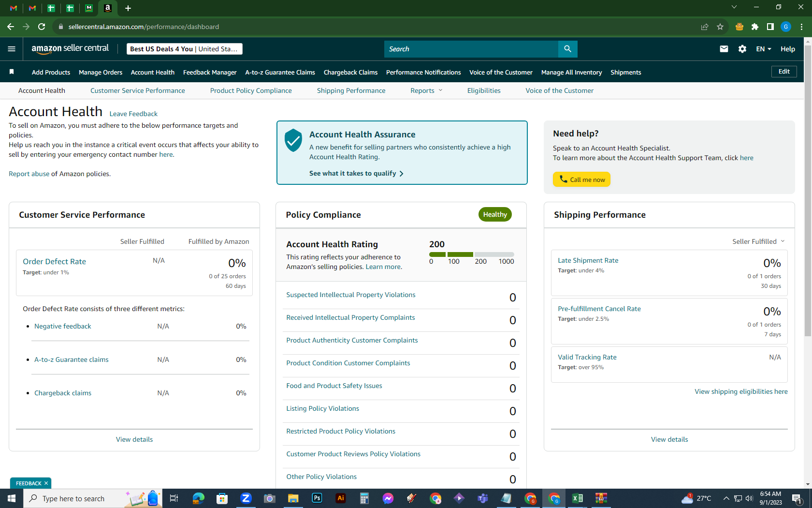Click the share page icon in address bar
Image resolution: width=812 pixels, height=508 pixels.
tap(705, 27)
